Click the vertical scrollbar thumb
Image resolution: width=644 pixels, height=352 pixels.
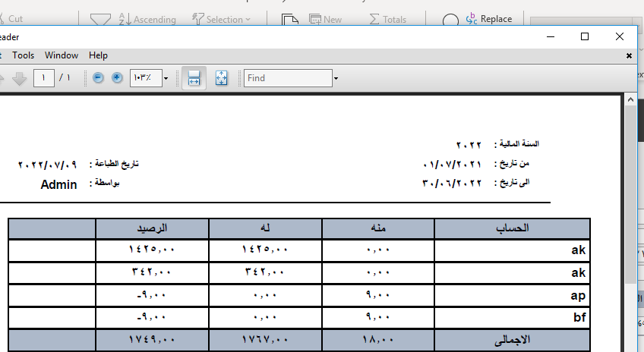[630, 193]
